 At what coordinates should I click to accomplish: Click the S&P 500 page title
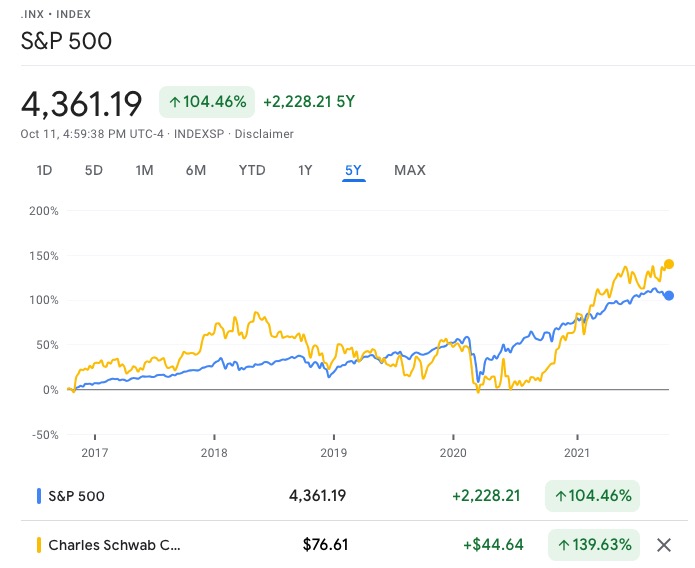click(66, 42)
